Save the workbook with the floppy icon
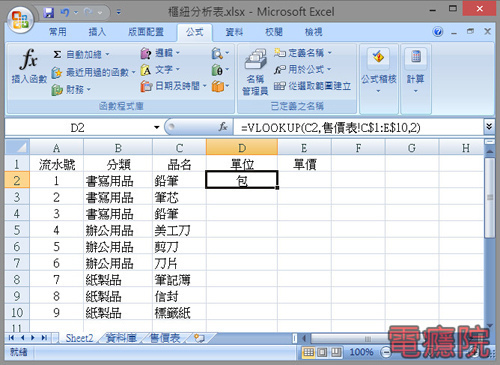The width and height of the screenshot is (500, 365). [49, 13]
